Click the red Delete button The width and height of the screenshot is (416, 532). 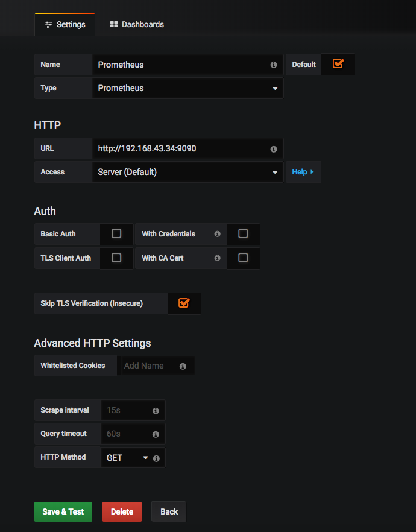point(122,511)
